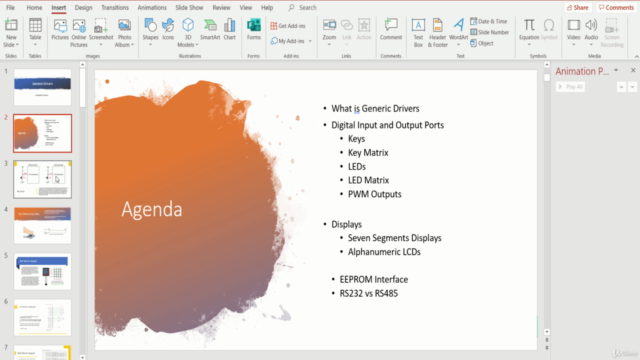The height and width of the screenshot is (360, 640).
Task: Switch to the Transitions tab
Action: click(115, 7)
